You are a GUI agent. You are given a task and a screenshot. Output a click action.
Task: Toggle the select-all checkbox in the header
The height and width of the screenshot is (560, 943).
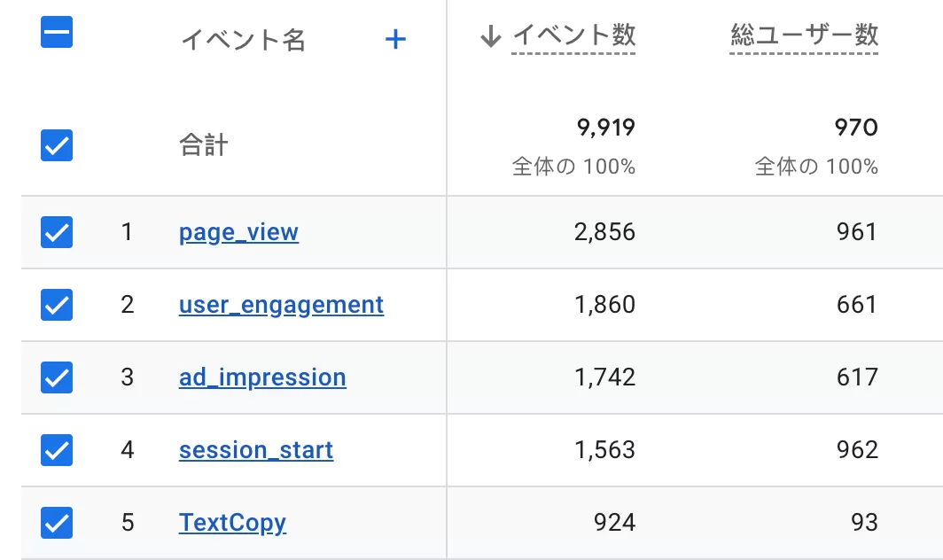pos(57,32)
